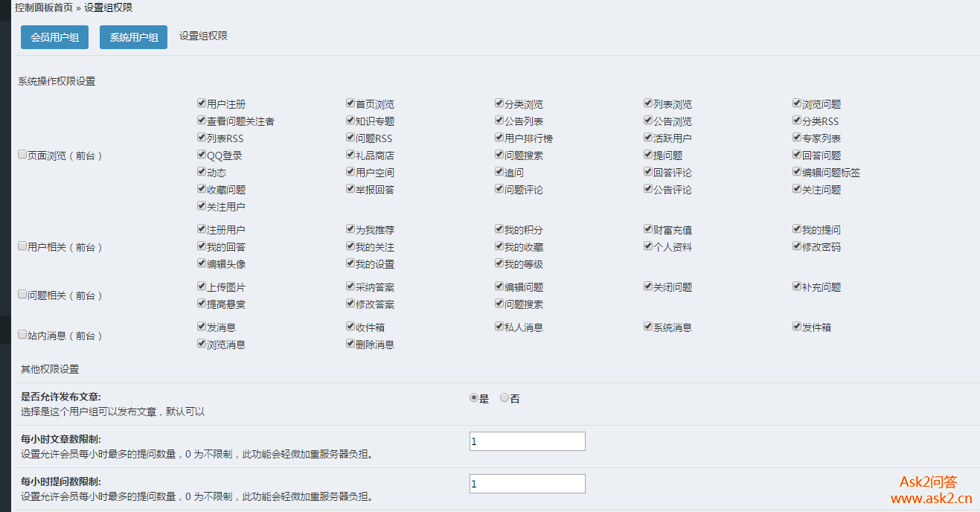Viewport: 980px width, 512px height.
Task: Uncheck the 专家列表 permission checkbox
Action: tap(797, 138)
